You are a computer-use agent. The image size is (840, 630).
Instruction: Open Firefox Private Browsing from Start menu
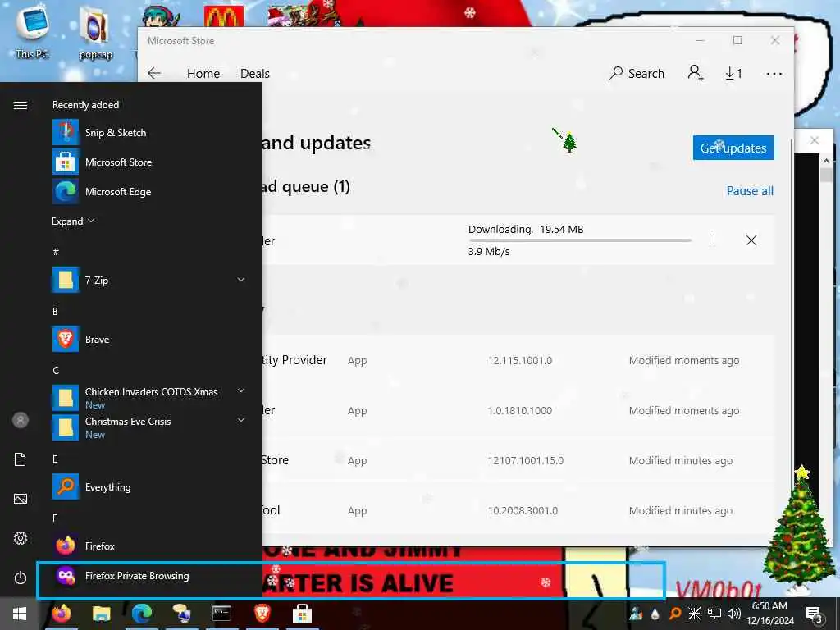tap(150, 576)
